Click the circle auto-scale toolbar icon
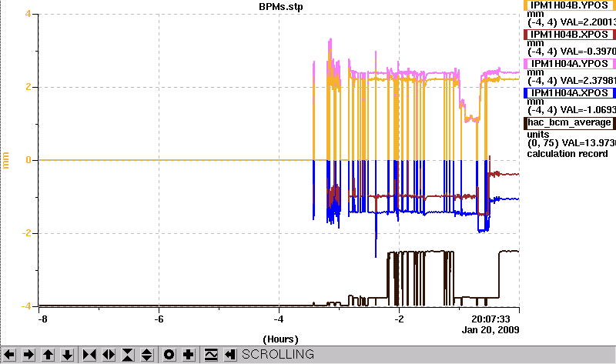This screenshot has height=364, width=616. [x=169, y=355]
